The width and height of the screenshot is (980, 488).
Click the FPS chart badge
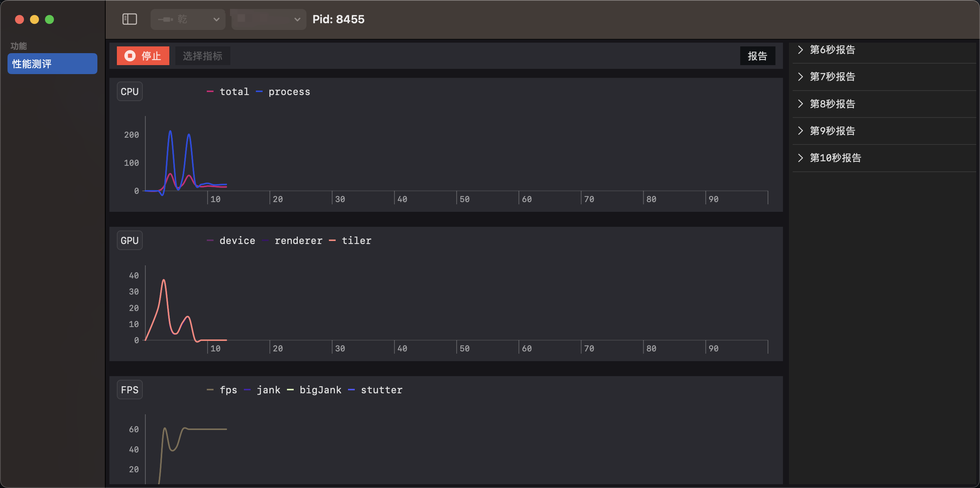(x=129, y=389)
